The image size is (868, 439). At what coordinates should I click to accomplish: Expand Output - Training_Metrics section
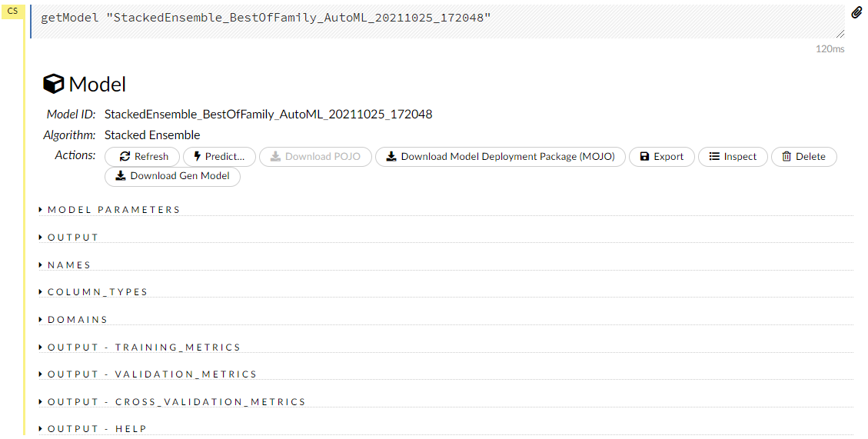click(144, 348)
